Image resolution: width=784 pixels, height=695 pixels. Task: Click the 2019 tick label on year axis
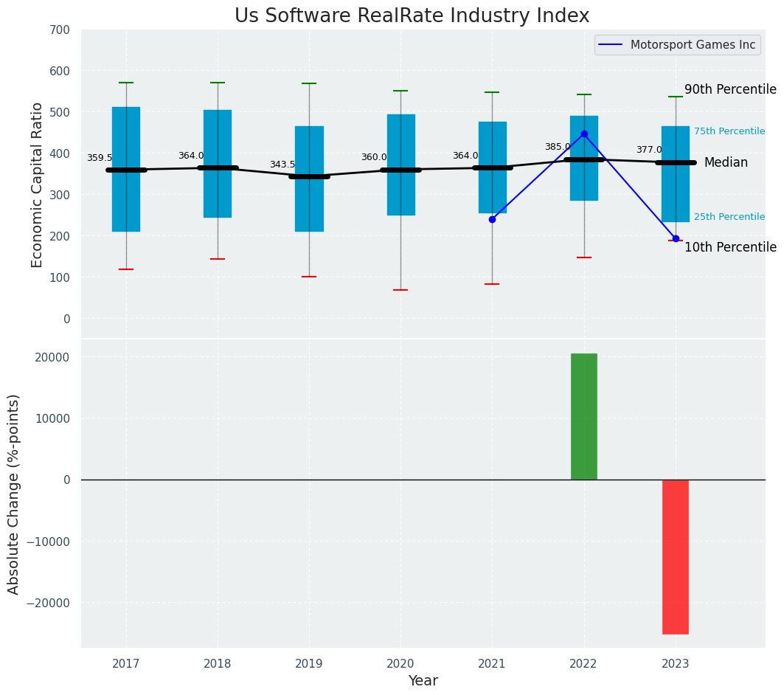[x=309, y=664]
